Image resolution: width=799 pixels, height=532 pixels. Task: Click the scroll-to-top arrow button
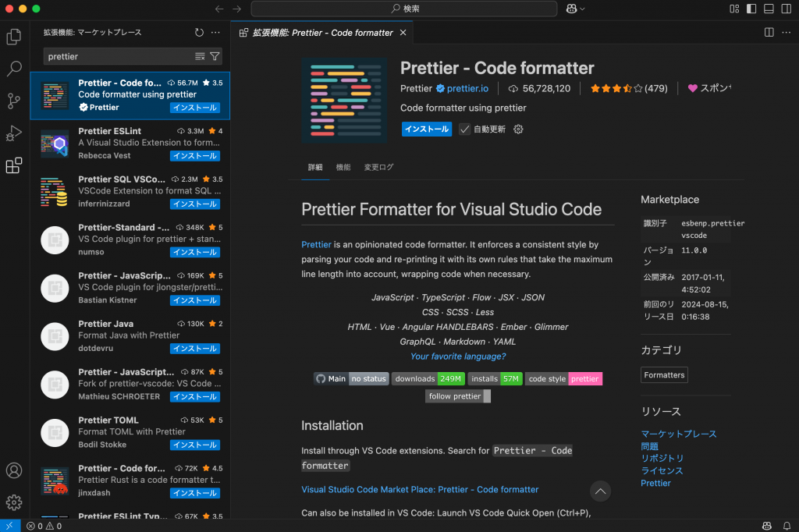[600, 491]
